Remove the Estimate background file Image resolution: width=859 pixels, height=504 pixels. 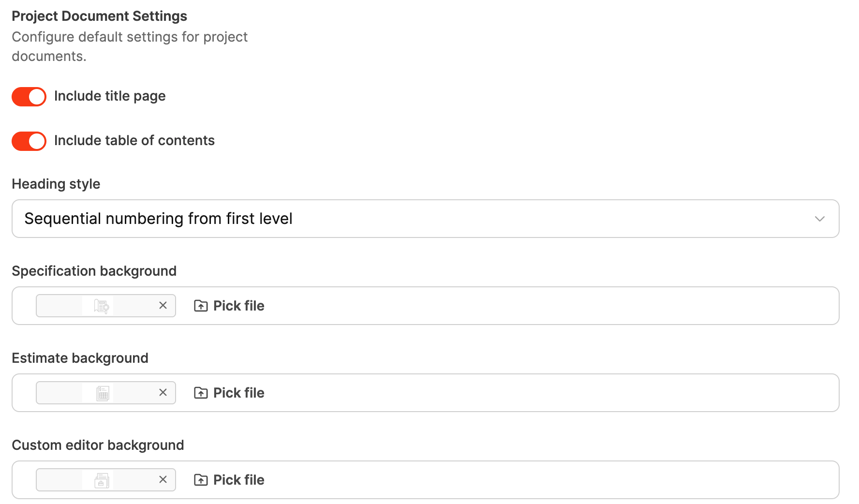pos(163,393)
